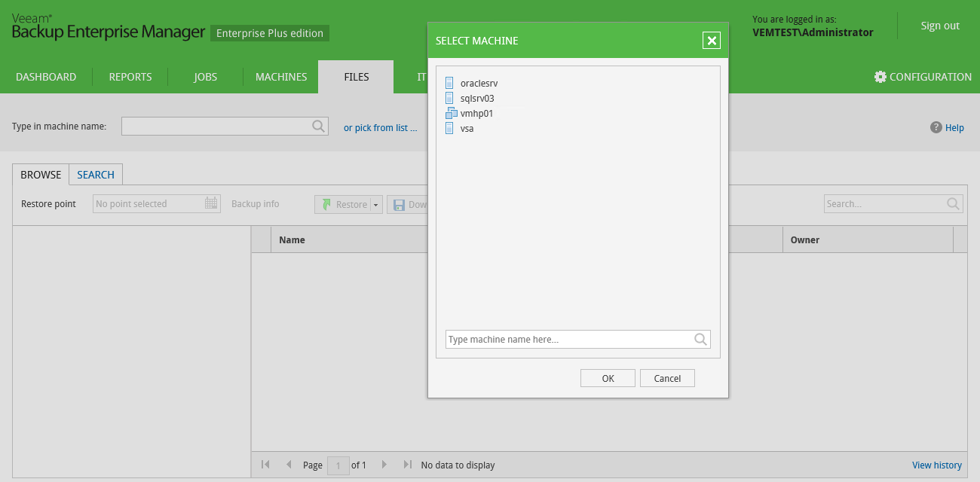
Task: Go to first page icon
Action: [x=265, y=465]
